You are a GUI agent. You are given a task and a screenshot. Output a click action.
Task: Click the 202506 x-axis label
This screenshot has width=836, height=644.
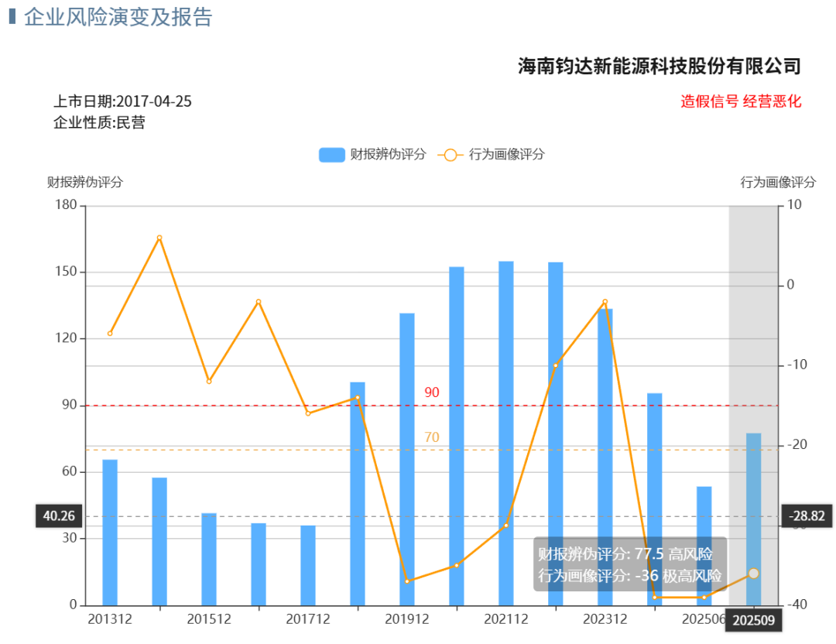click(704, 619)
